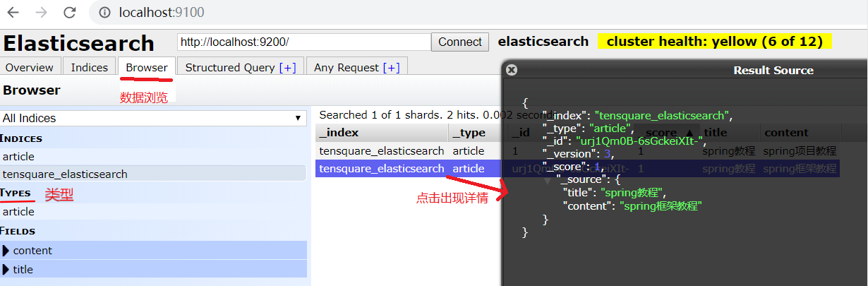The width and height of the screenshot is (868, 286).
Task: Select the article index in Indices list
Action: (153, 156)
